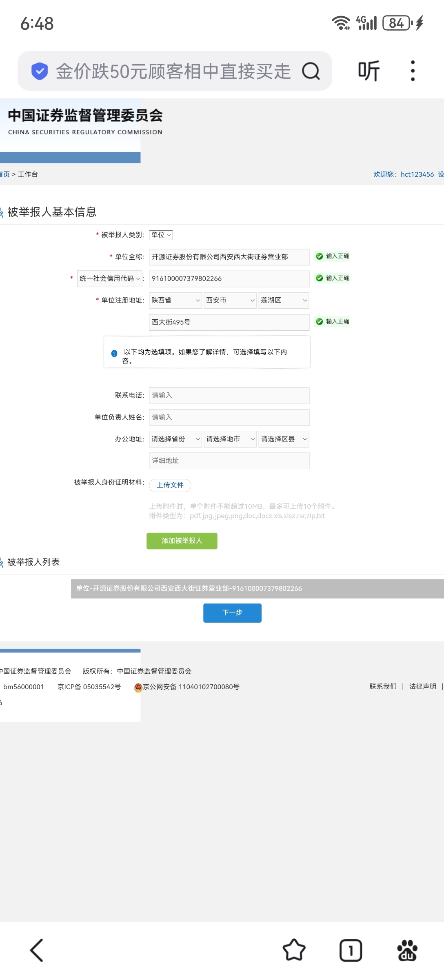
Task: Open the 请选择省份 dropdown
Action: tap(175, 439)
